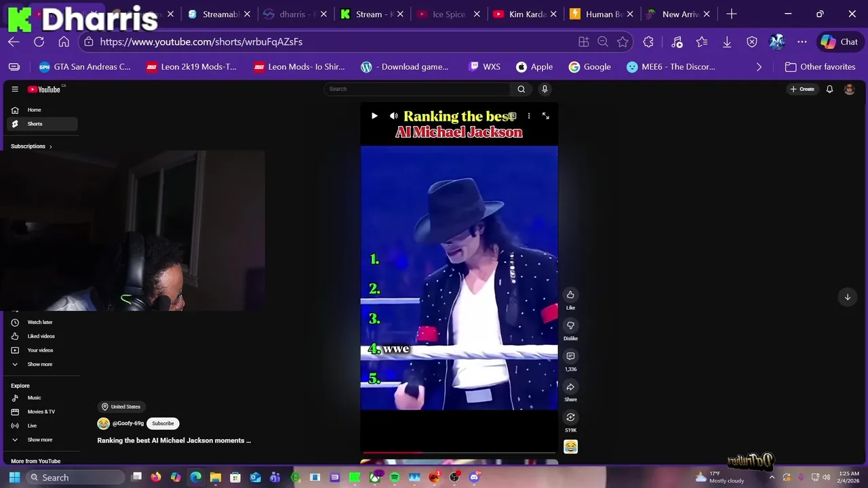Expand Show more under Explore

[42, 439]
